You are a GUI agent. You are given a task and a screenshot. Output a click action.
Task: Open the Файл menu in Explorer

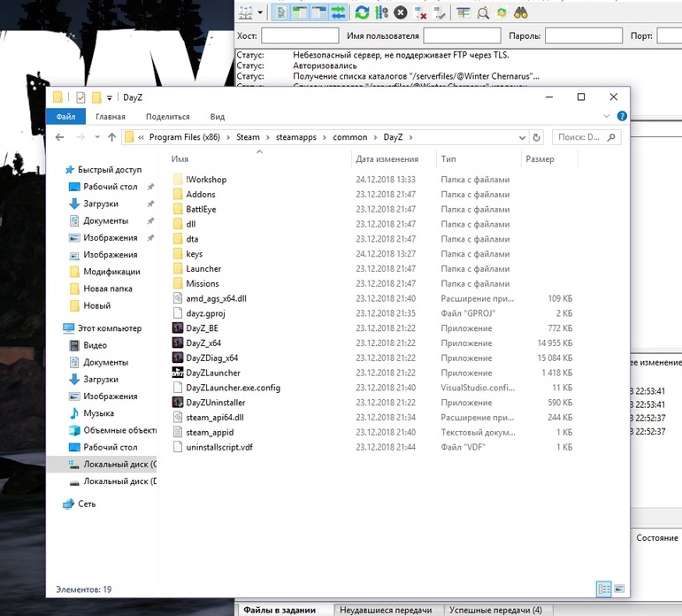65,117
